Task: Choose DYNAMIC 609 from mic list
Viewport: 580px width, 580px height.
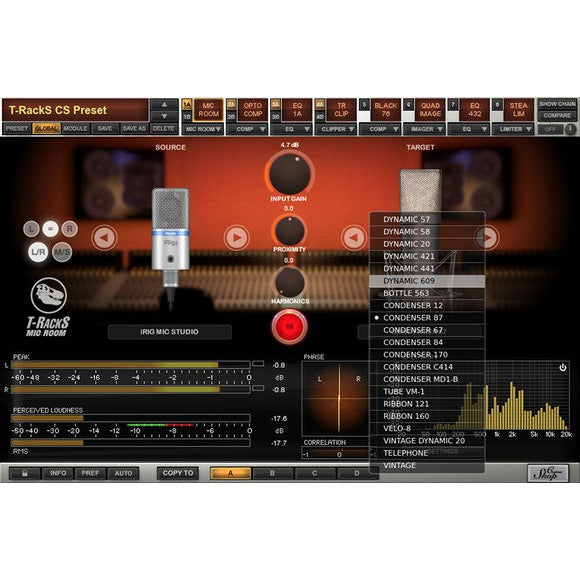Action: [427, 281]
